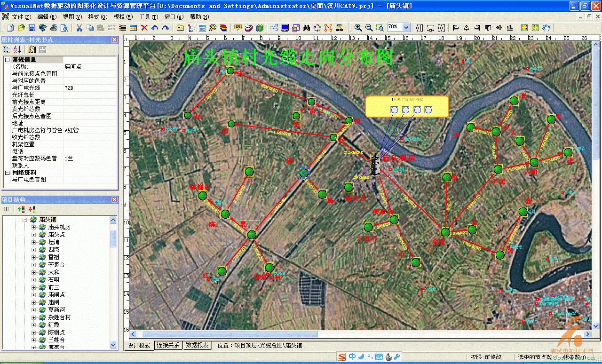Collapse the 常规信息 property group
602x364 pixels.
pyautogui.click(x=7, y=60)
